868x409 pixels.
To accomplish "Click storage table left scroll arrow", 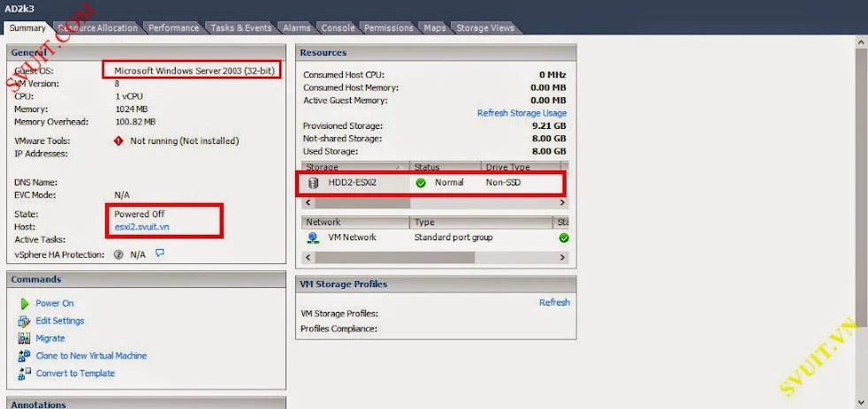I will (308, 203).
